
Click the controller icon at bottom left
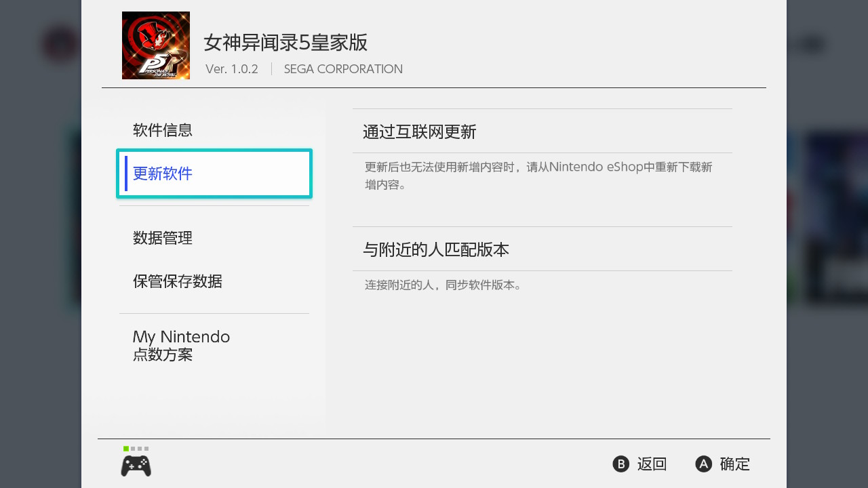[x=136, y=466]
